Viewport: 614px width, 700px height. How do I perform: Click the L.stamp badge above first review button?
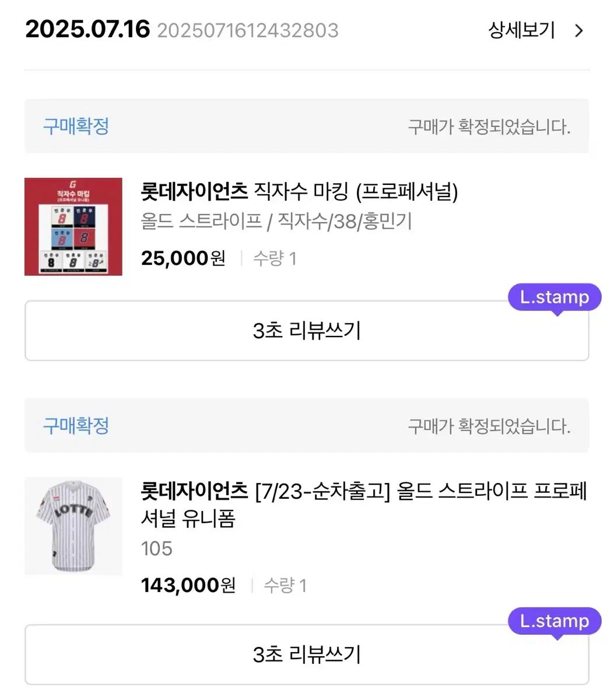[554, 297]
